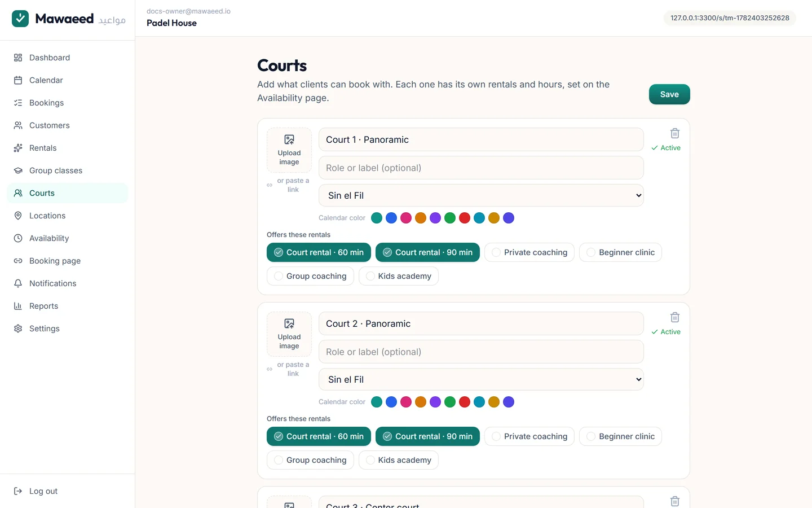This screenshot has width=812, height=508.
Task: Delete Court 2 using its trash icon
Action: [674, 317]
